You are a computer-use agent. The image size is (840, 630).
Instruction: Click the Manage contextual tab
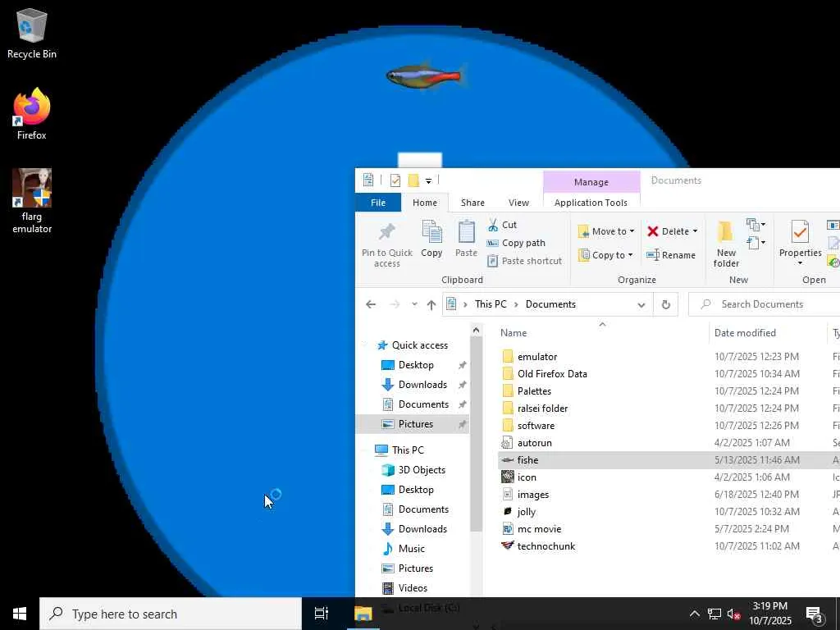click(591, 181)
